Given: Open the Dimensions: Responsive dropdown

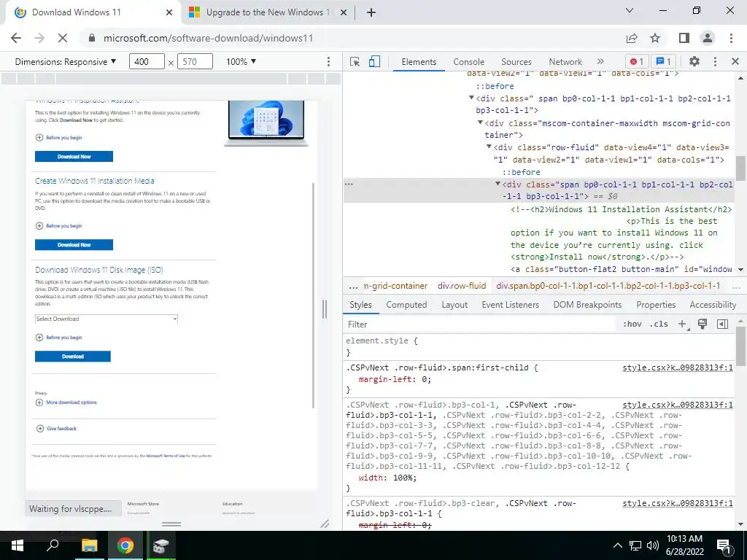Looking at the screenshot, I should [x=65, y=61].
